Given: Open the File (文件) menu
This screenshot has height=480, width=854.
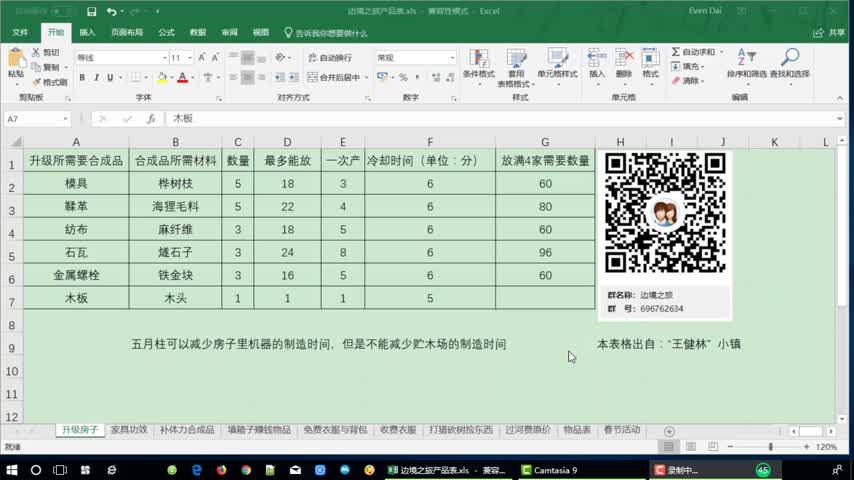Looking at the screenshot, I should (x=20, y=33).
